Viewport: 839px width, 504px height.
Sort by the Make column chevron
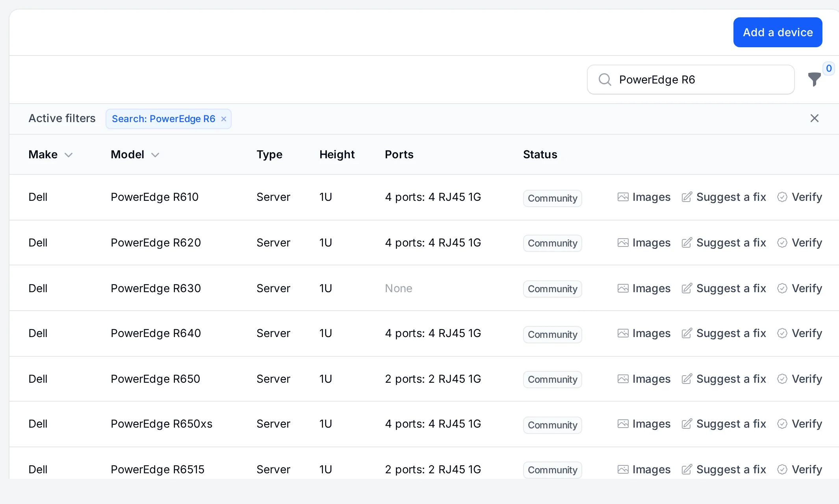pyautogui.click(x=69, y=155)
